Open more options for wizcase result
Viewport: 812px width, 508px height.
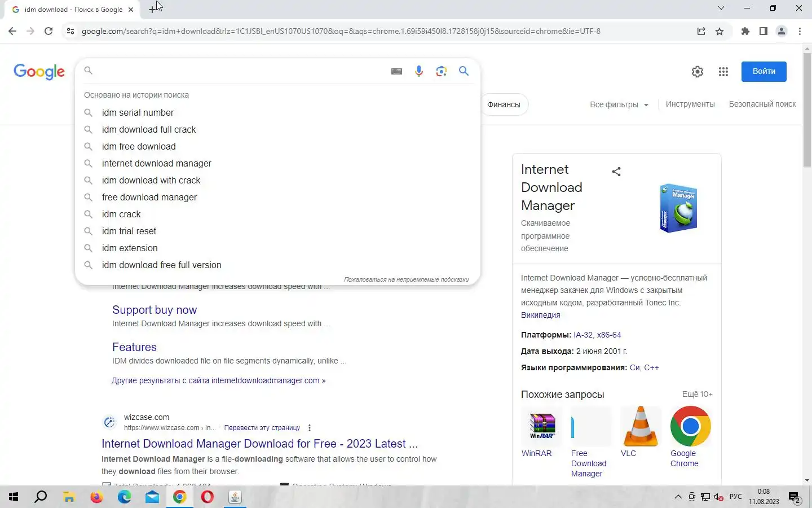click(x=310, y=428)
